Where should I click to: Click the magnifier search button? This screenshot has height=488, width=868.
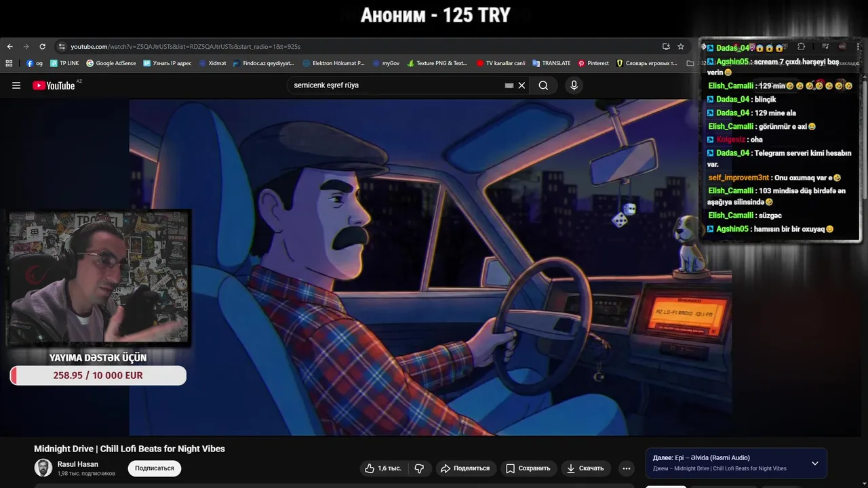tap(543, 85)
